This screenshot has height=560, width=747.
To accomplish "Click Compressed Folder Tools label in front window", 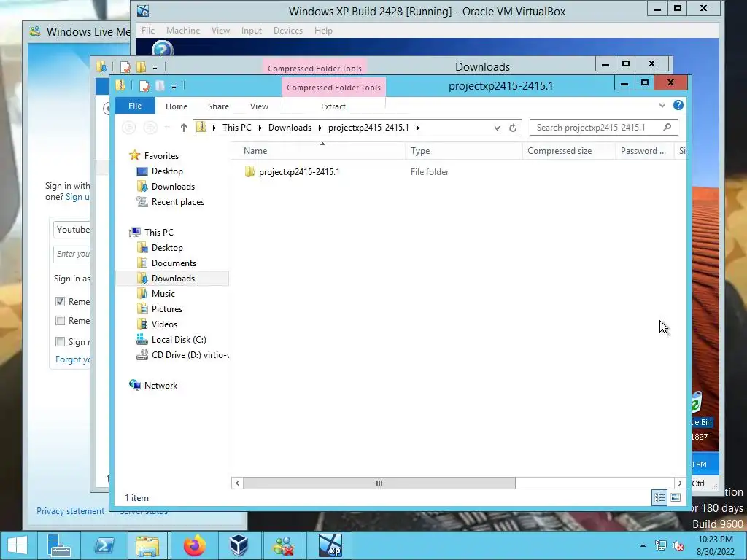I will click(333, 87).
